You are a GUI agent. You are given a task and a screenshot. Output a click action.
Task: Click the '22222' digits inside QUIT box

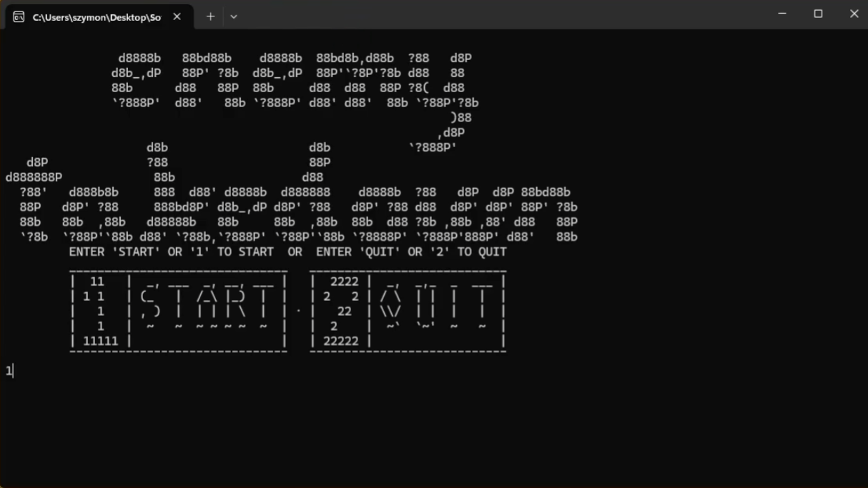click(x=341, y=341)
